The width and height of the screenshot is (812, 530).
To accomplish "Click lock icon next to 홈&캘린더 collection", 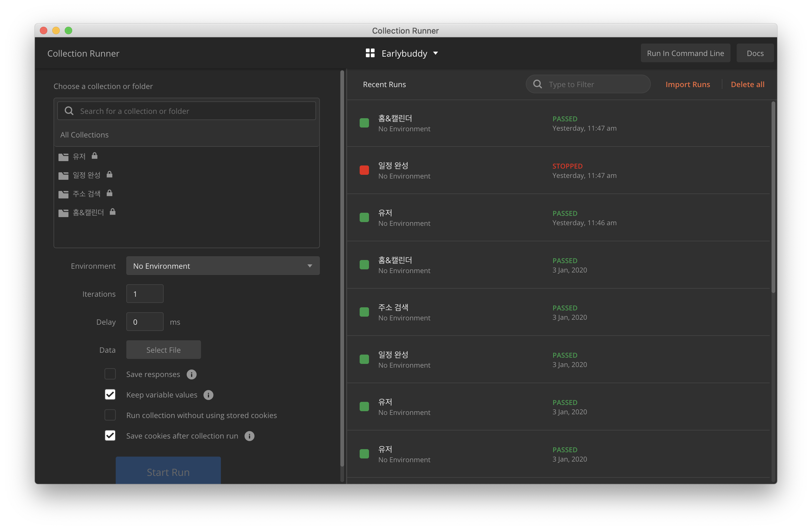I will click(x=113, y=212).
